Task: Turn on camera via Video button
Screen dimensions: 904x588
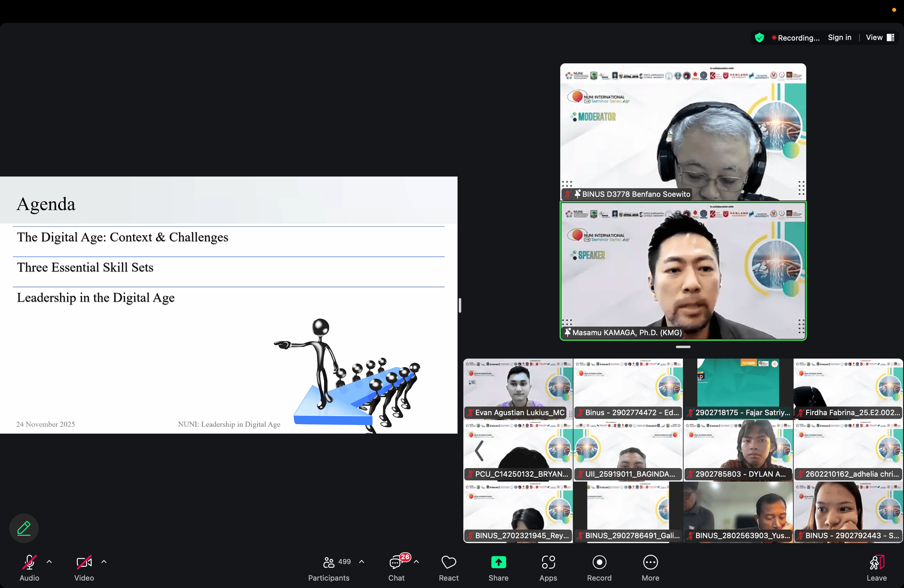Action: click(x=84, y=562)
